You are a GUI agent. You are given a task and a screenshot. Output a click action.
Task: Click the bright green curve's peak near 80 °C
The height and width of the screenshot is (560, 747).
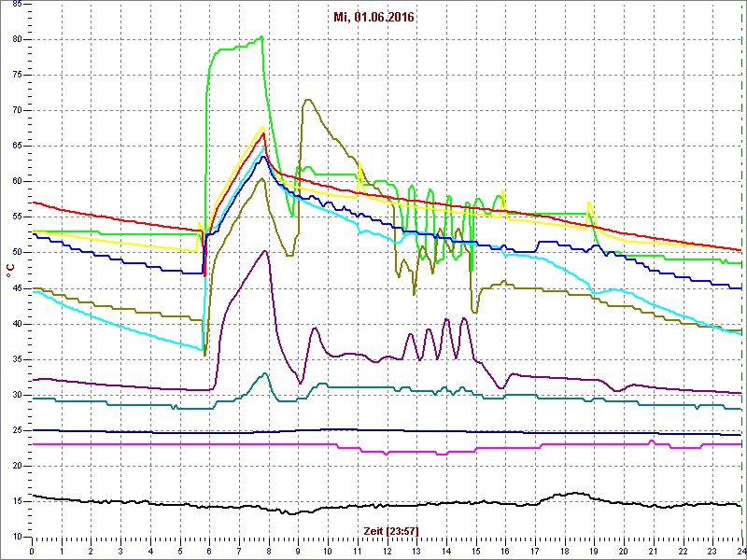pyautogui.click(x=261, y=36)
